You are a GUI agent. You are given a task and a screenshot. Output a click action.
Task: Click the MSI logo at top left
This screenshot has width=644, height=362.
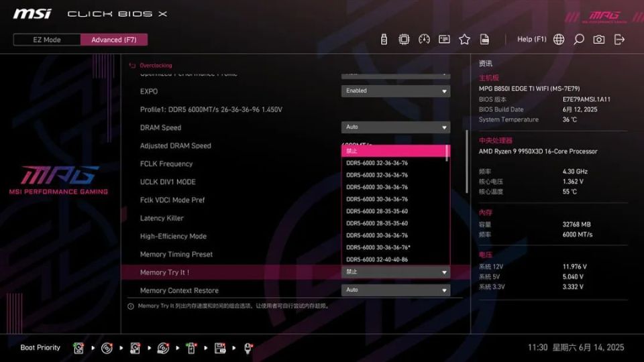(x=32, y=14)
